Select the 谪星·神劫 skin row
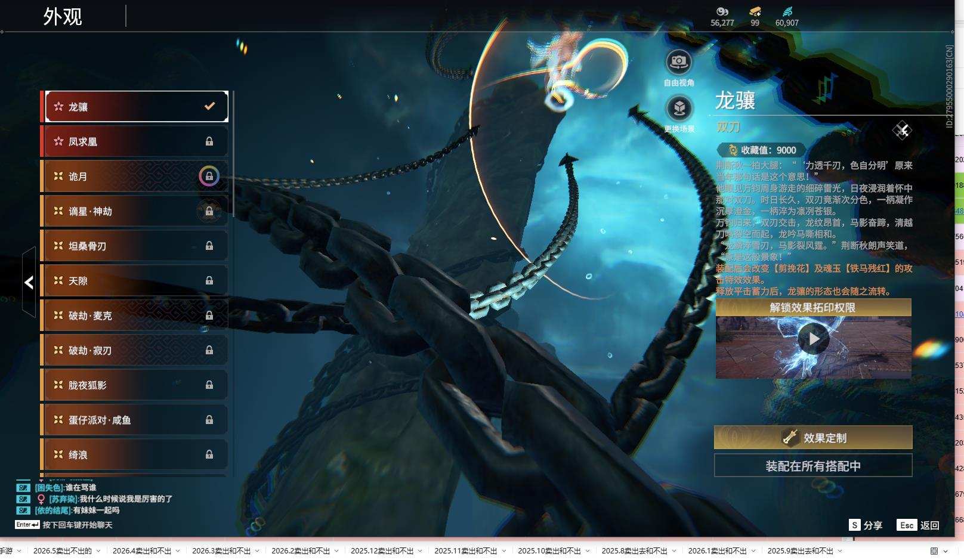Viewport: 964px width, 560px height. 134,211
